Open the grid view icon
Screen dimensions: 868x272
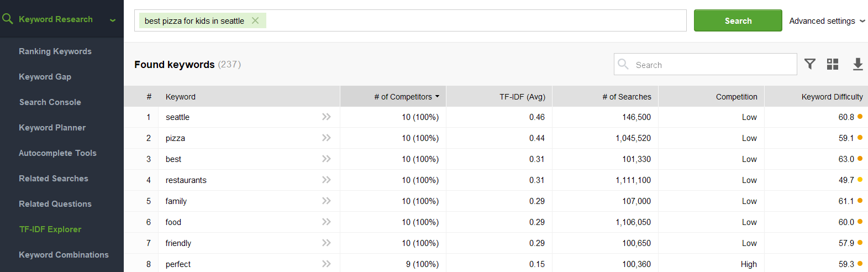pos(833,64)
